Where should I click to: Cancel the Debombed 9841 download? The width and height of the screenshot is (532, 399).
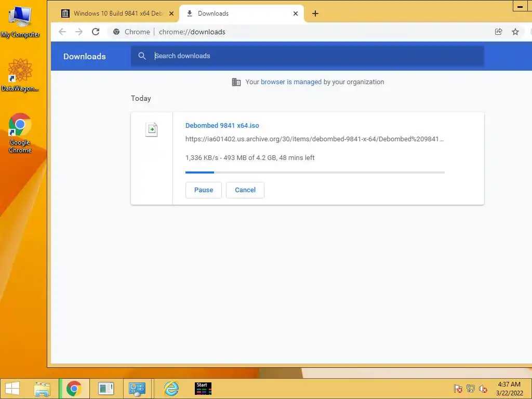click(x=245, y=190)
